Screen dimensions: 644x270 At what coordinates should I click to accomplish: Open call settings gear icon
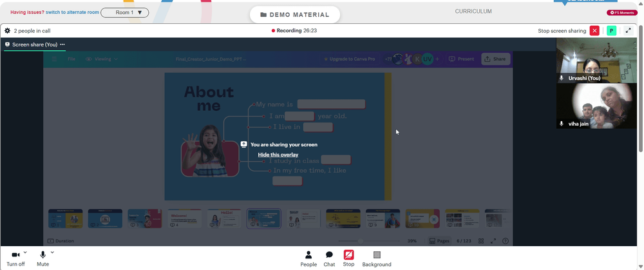(7, 31)
